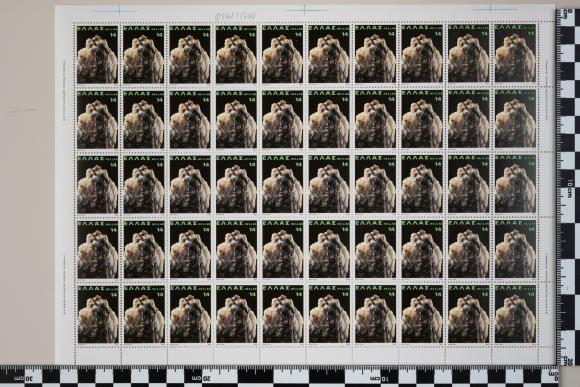The height and width of the screenshot is (387, 580).
Task: Select the stamp in the sheet's top-left corner
Action: (97, 54)
